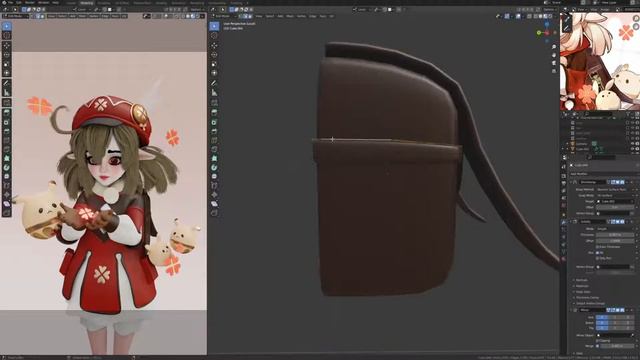The height and width of the screenshot is (360, 640).
Task: Select the Shear tool in right viewport toolbar
Action: click(214, 204)
